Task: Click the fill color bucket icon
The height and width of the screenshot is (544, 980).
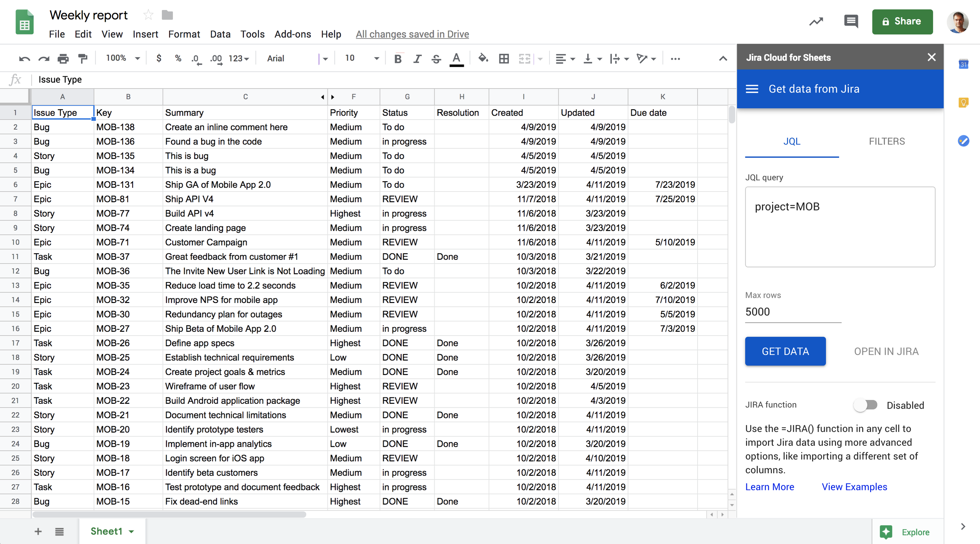Action: click(483, 58)
